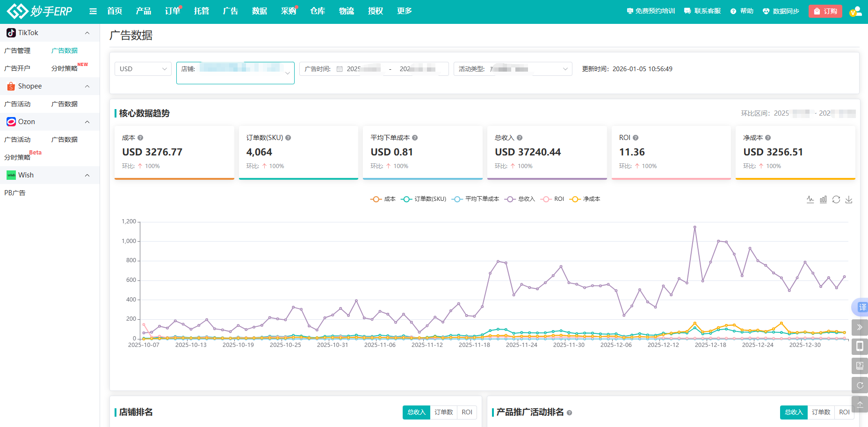The image size is (868, 427).
Task: Toggle 订单数(SKU) series in chart legend
Action: click(424, 199)
